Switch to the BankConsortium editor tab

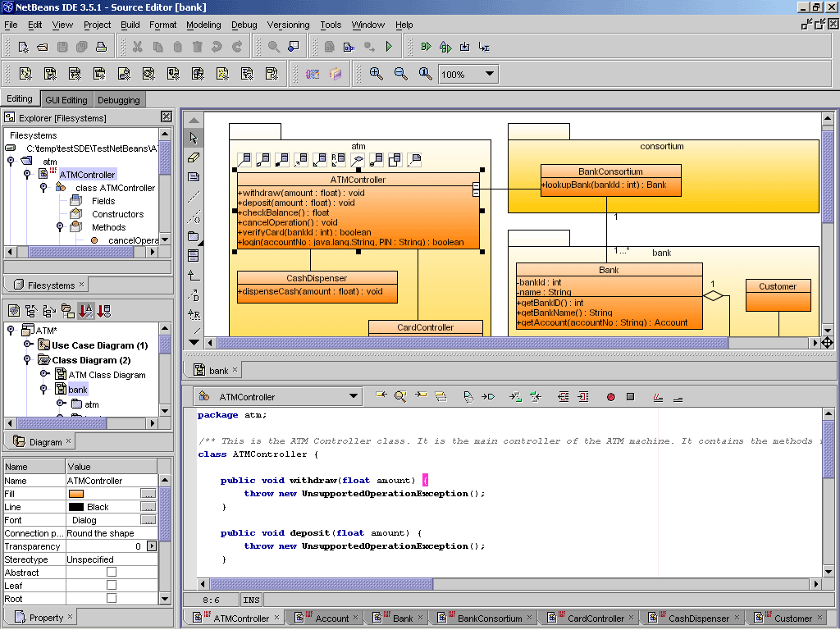click(x=483, y=618)
